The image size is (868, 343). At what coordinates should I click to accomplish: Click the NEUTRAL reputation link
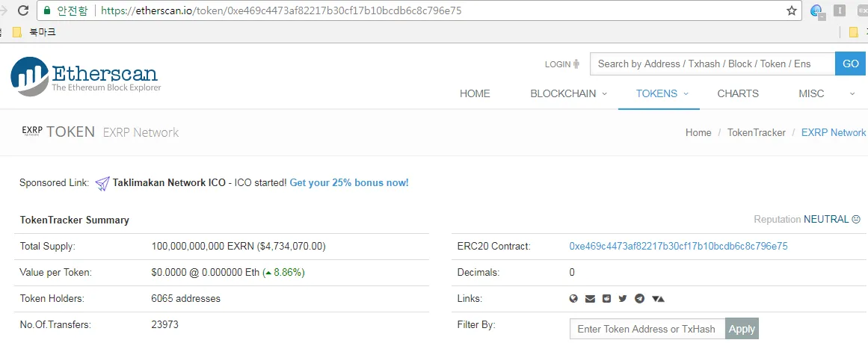pos(826,220)
